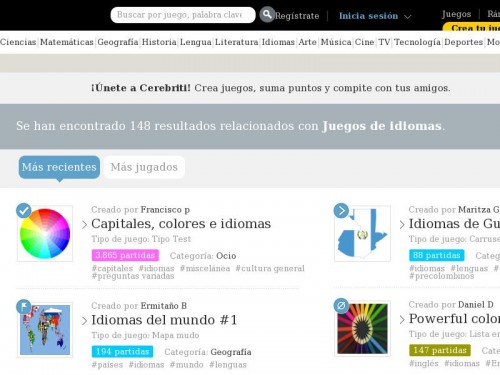The width and height of the screenshot is (500, 375).
Task: Click the #miscelánea hashtag
Action: [205, 268]
